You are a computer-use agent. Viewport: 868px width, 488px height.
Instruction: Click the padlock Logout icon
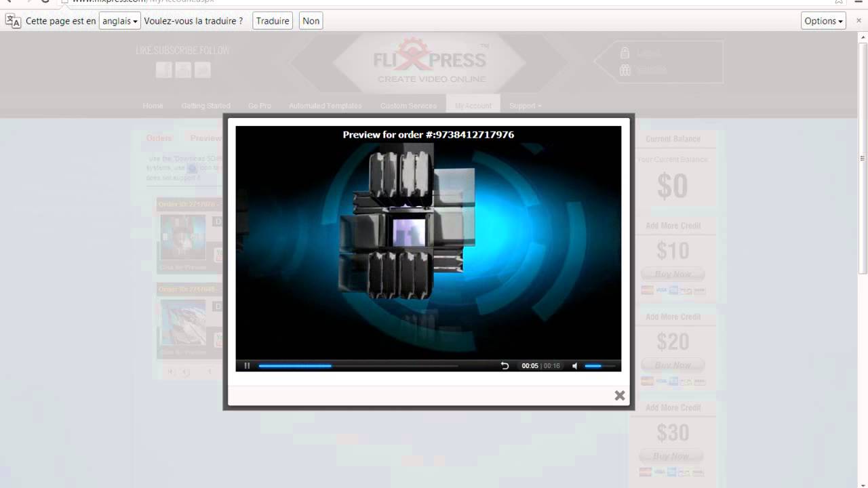tap(625, 53)
